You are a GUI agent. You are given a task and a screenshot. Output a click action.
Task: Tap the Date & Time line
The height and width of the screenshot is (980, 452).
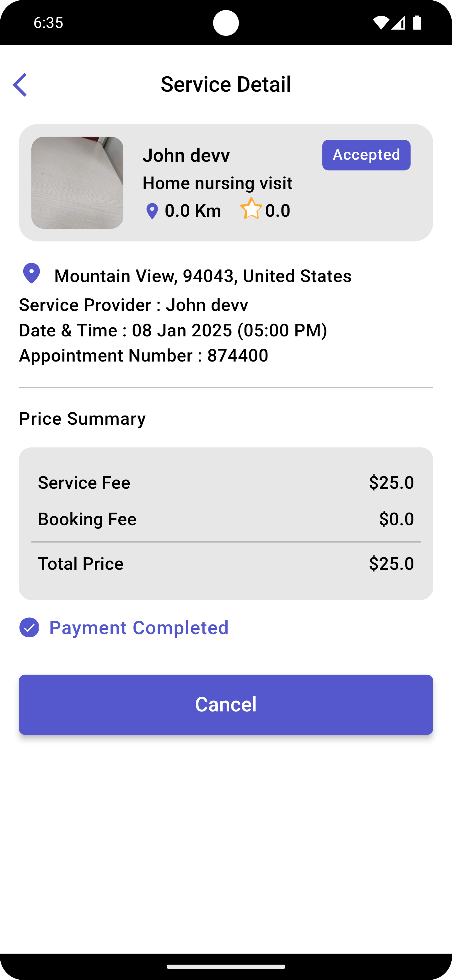[173, 330]
